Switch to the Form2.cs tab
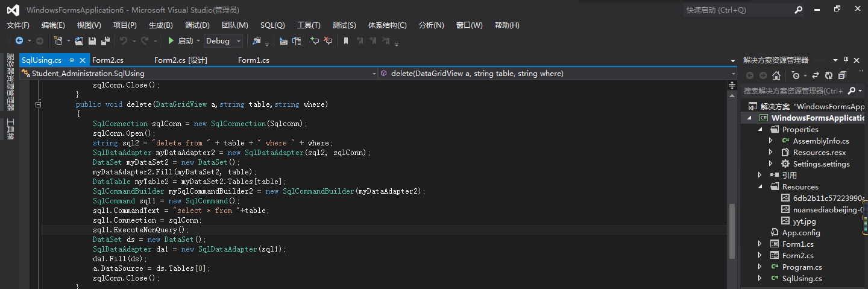This screenshot has width=868, height=289. pos(108,60)
